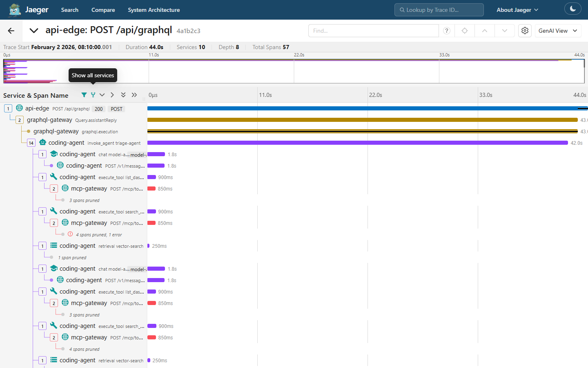The image size is (588, 368).
Task: Click the gold Query.assistantReply span bar
Action: 363,120
